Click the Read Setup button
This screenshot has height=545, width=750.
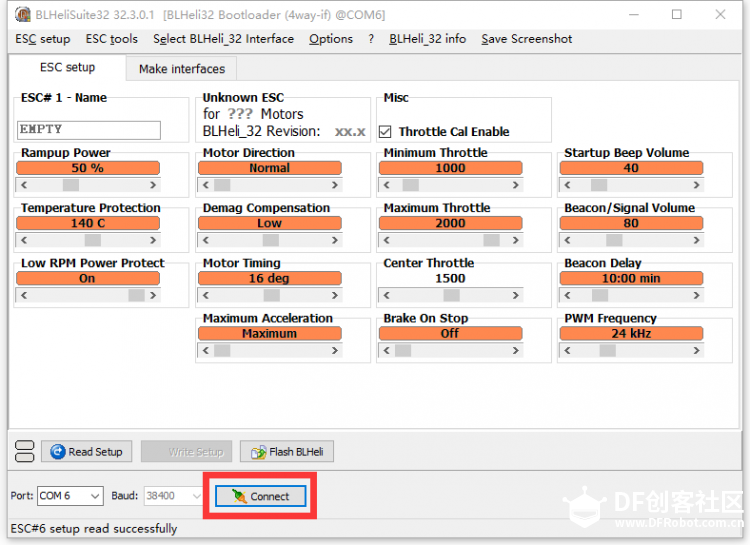(87, 451)
